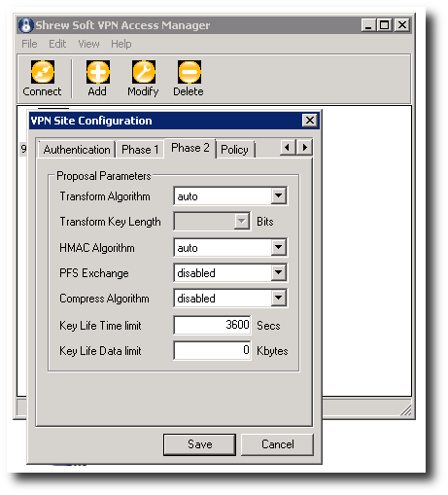The height and width of the screenshot is (495, 448).
Task: Click the Save button
Action: tap(199, 444)
